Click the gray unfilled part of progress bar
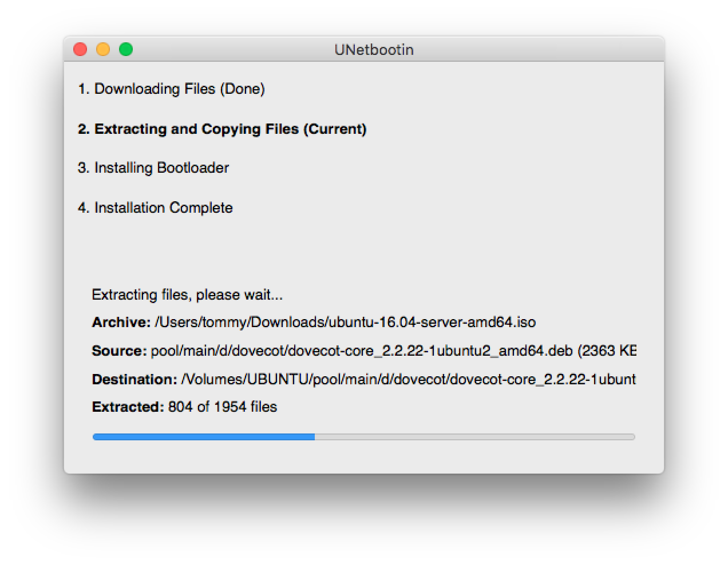The image size is (728, 565). tap(475, 437)
